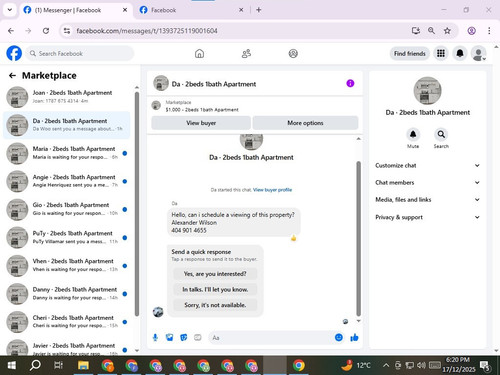Image resolution: width=500 pixels, height=375 pixels.
Task: Bookmark this page star icon
Action: (447, 31)
